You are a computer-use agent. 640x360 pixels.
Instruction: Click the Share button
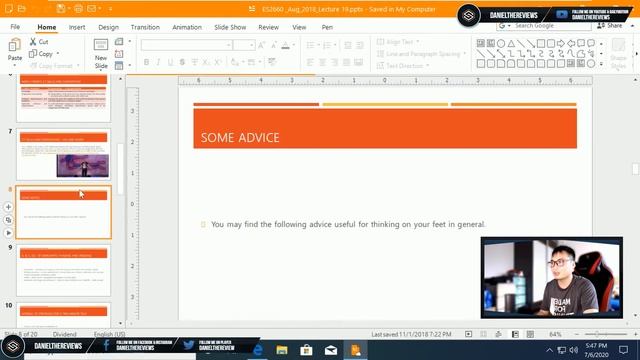(x=610, y=25)
